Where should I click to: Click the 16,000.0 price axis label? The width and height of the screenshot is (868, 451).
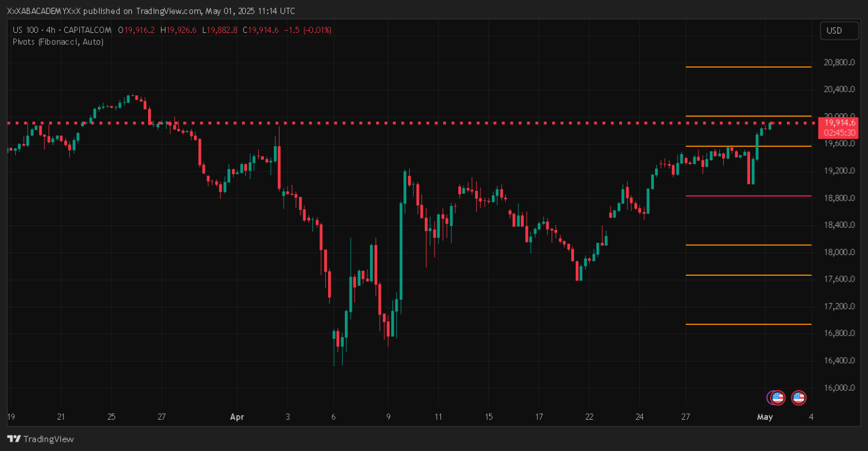[840, 388]
